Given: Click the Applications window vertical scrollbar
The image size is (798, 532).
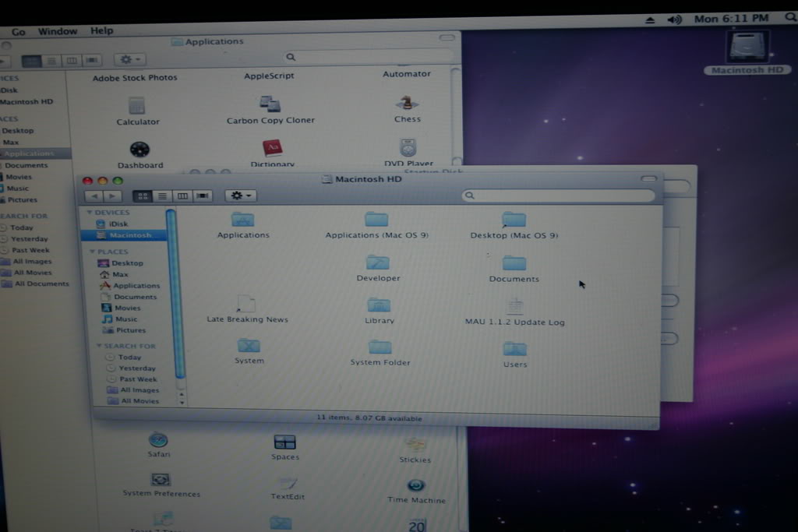Looking at the screenshot, I should (x=457, y=115).
